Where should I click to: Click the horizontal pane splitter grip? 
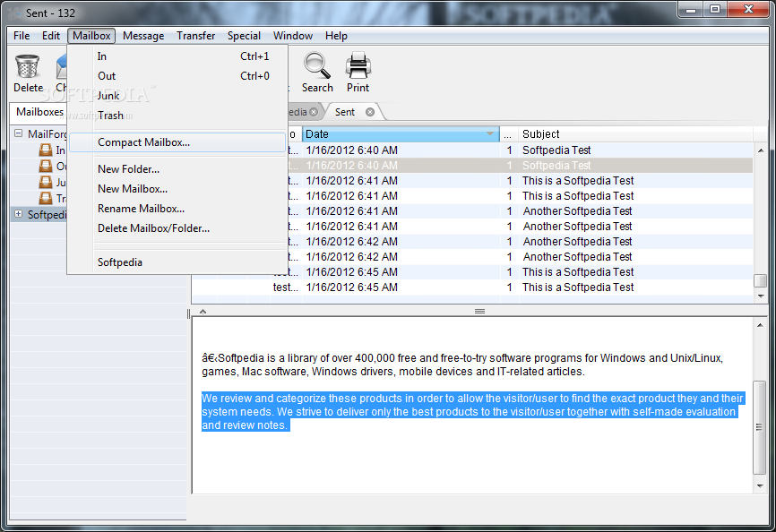click(479, 312)
